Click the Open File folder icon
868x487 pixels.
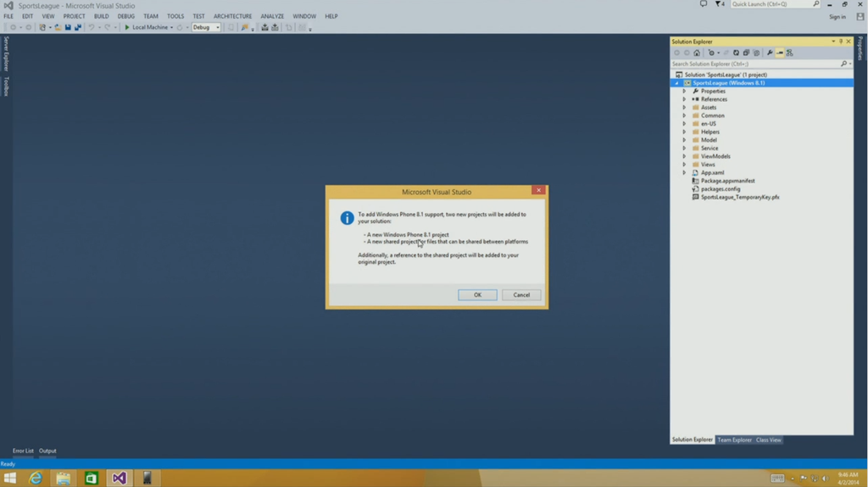[58, 27]
